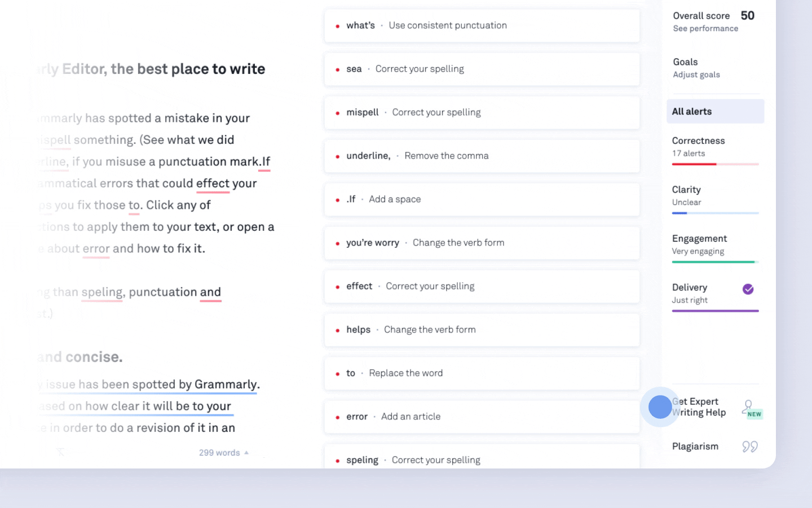Image resolution: width=812 pixels, height=508 pixels.
Task: Click Adjust goals under Goals
Action: click(696, 75)
